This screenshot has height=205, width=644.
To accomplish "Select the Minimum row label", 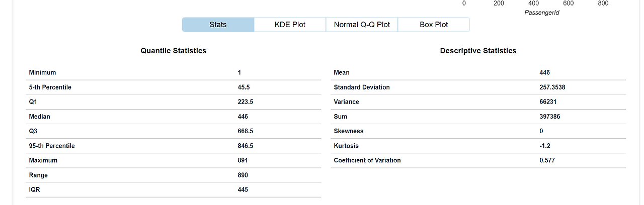I will (43, 73).
